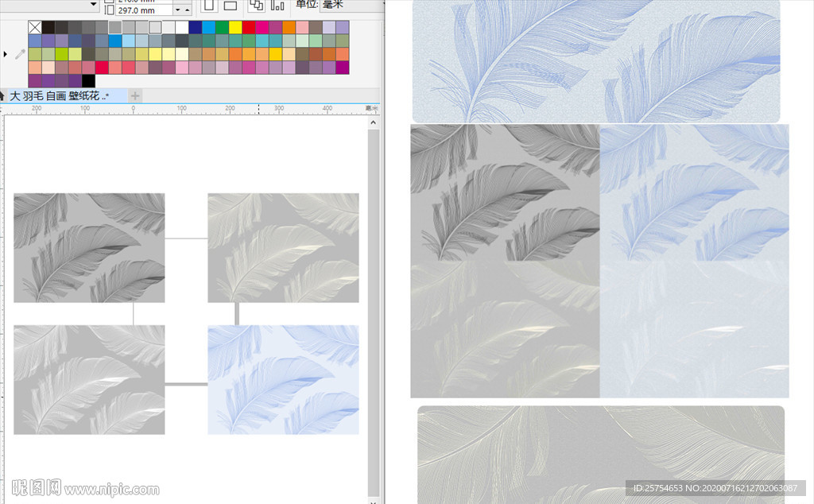The height and width of the screenshot is (504, 814).
Task: Select light gray feather image on canvas
Action: (x=89, y=380)
